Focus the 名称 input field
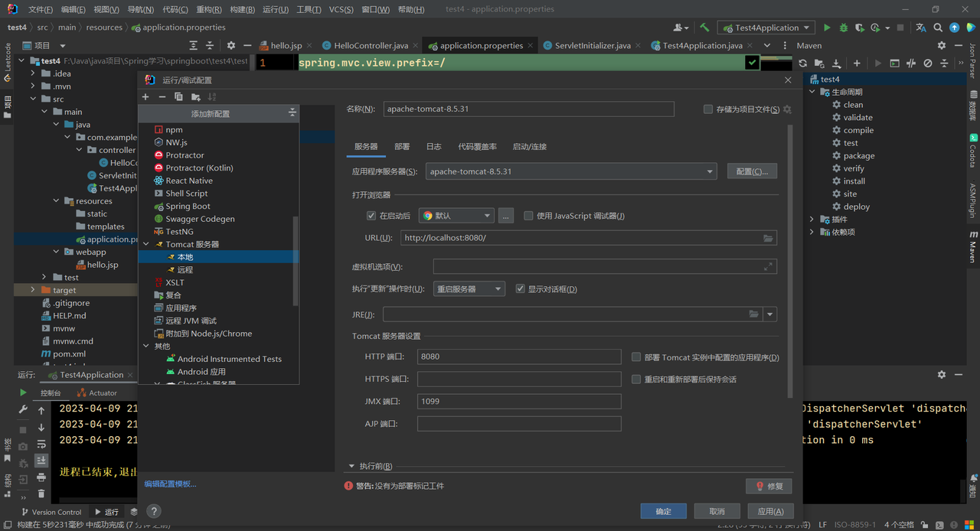 tap(528, 109)
